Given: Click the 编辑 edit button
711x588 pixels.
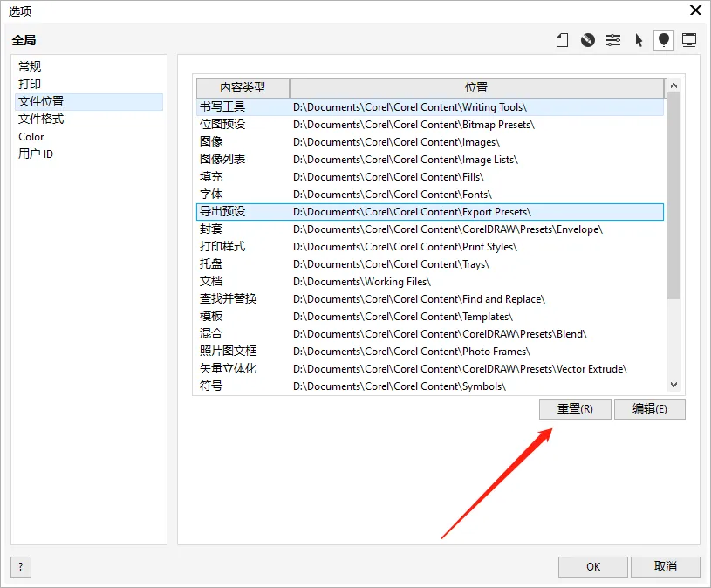Looking at the screenshot, I should coord(649,409).
